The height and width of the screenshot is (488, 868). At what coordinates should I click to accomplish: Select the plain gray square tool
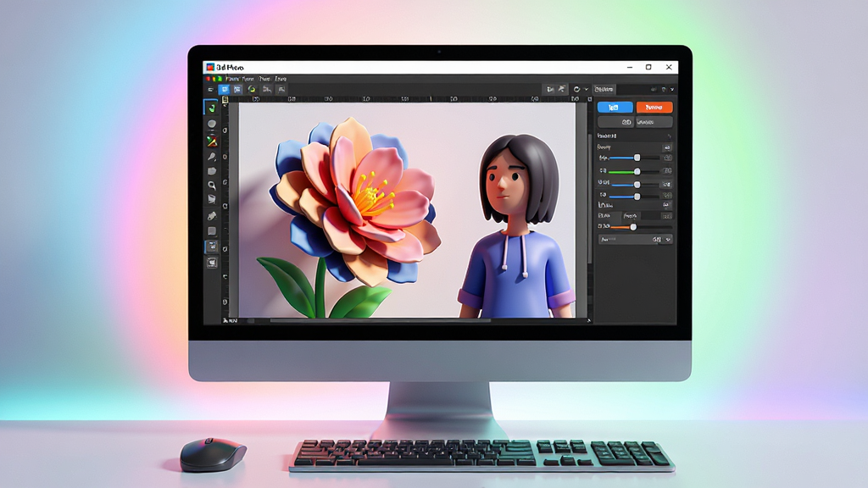click(x=211, y=230)
